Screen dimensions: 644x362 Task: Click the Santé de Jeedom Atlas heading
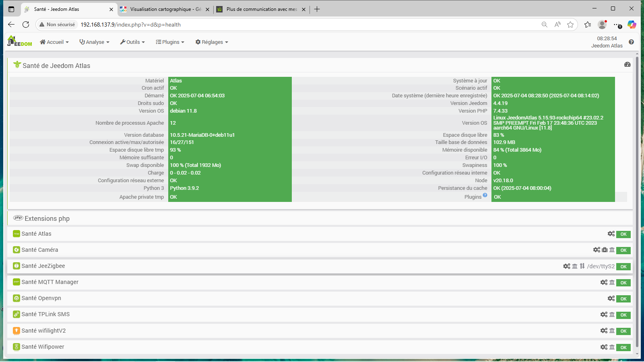[x=56, y=66]
